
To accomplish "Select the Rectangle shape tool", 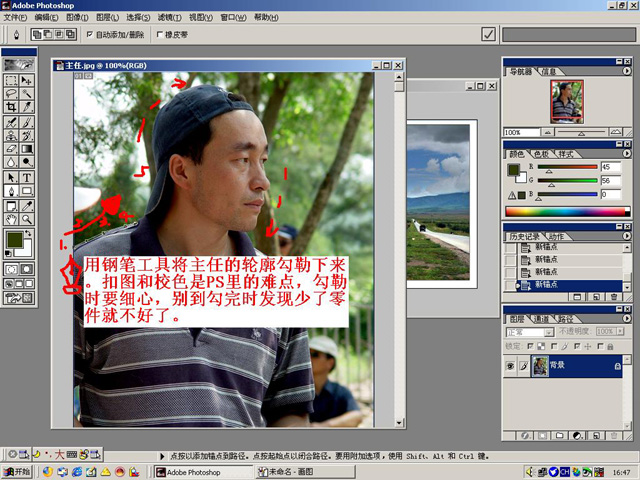I will click(x=27, y=191).
